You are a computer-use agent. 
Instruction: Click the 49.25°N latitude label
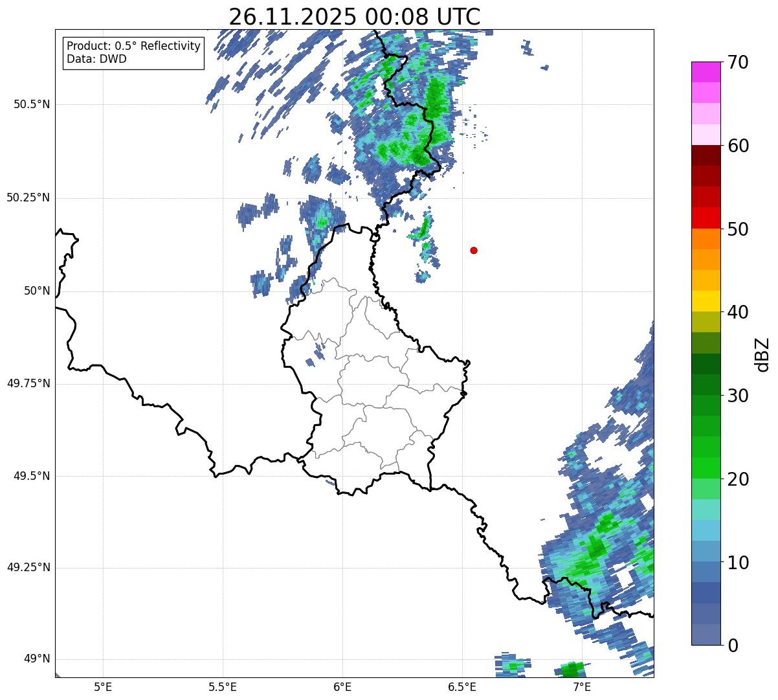point(28,567)
